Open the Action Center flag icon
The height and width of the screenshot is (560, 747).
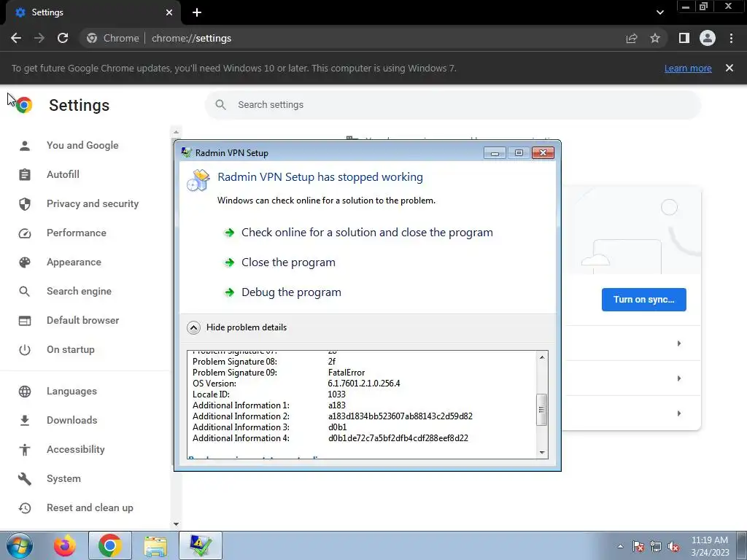tap(638, 546)
